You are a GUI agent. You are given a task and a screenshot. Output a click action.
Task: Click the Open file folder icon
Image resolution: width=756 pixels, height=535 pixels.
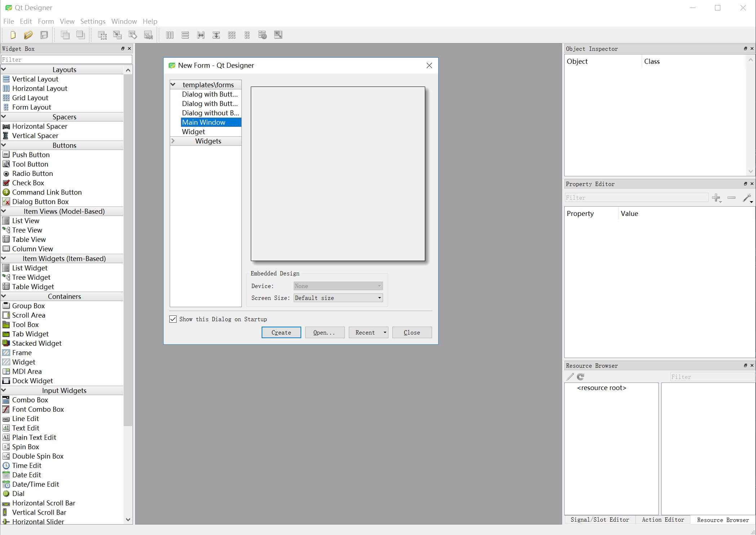tap(28, 35)
